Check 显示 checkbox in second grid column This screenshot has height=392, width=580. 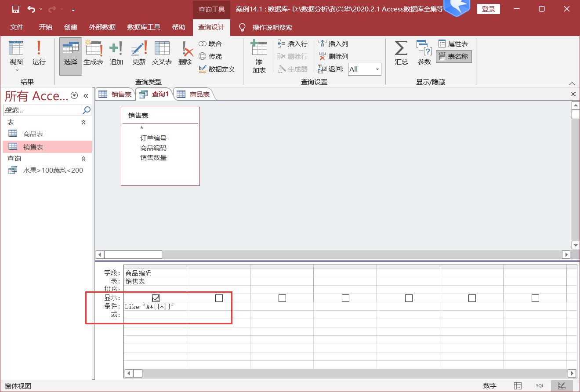pos(219,298)
